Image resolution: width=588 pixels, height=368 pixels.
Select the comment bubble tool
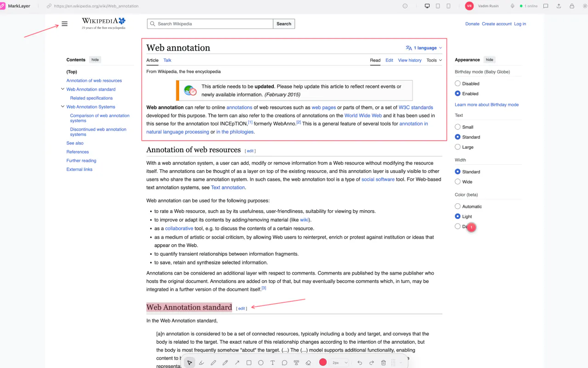point(285,362)
